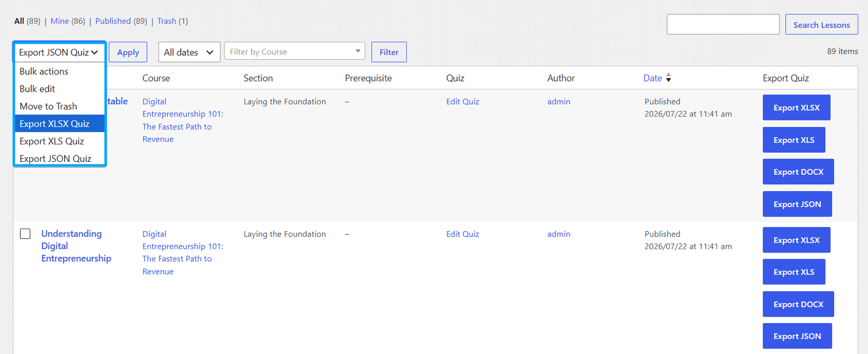
Task: Click the Search Lessons button
Action: (x=821, y=24)
